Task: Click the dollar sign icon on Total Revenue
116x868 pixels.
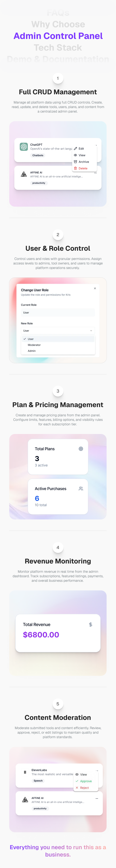Action: coord(90,624)
